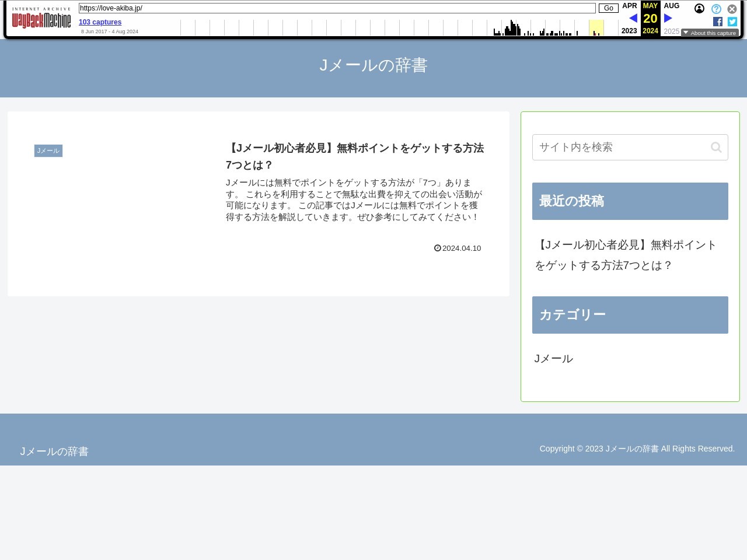This screenshot has height=560, width=747.
Task: Open the Jメール category link in sidebar
Action: (554, 359)
